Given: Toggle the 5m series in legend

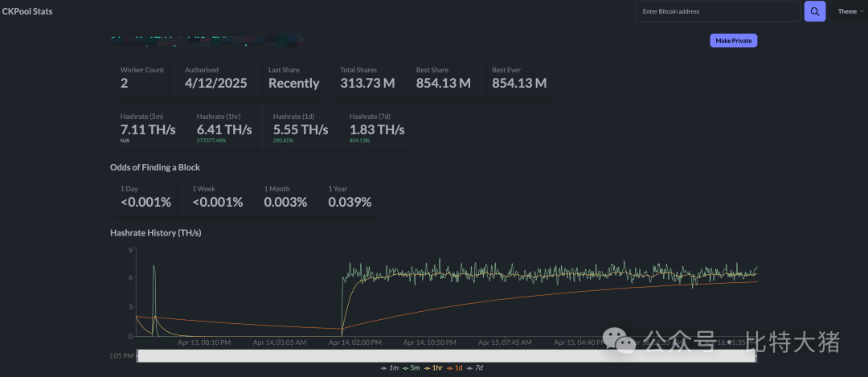Looking at the screenshot, I should click(411, 367).
